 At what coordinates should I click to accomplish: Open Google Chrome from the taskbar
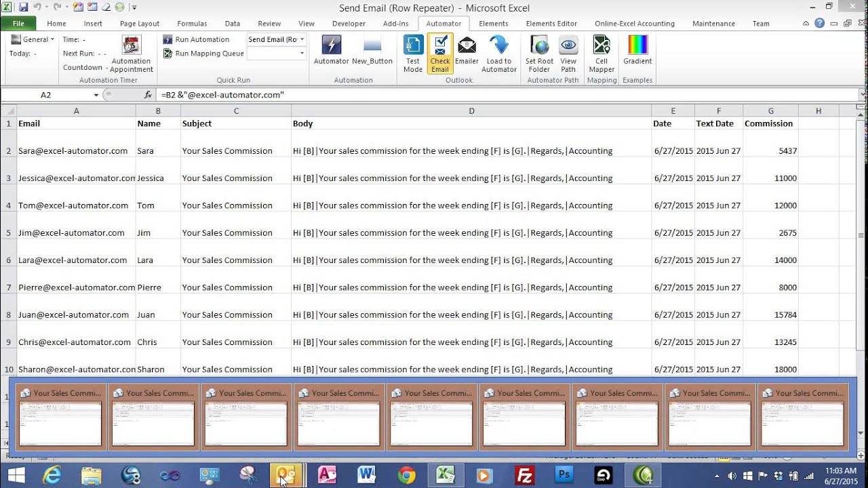tap(406, 475)
